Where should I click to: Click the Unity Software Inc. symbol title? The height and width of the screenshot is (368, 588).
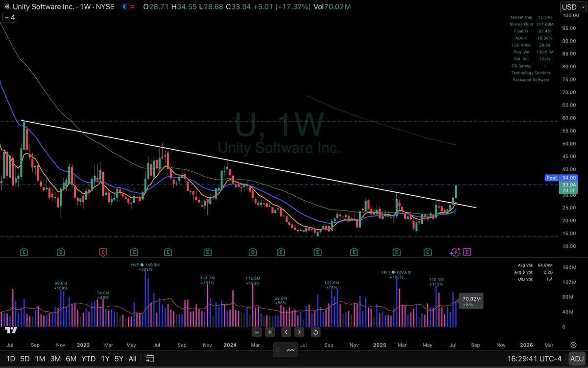44,7
